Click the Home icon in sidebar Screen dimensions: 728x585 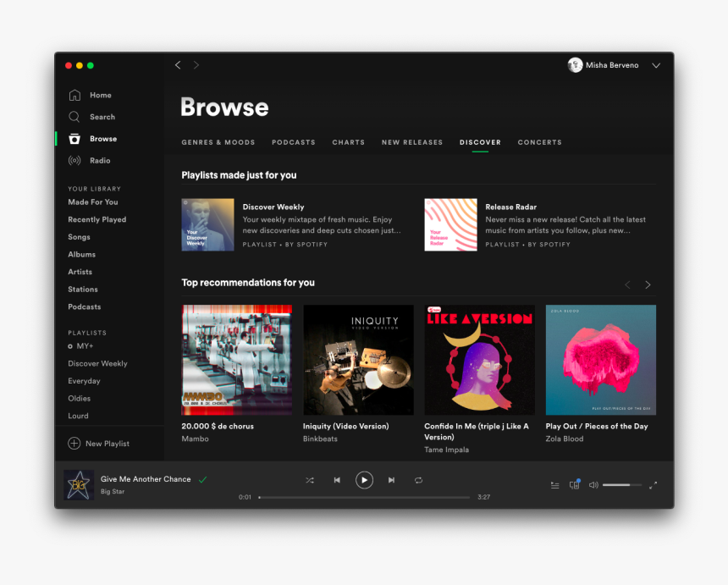click(74, 95)
